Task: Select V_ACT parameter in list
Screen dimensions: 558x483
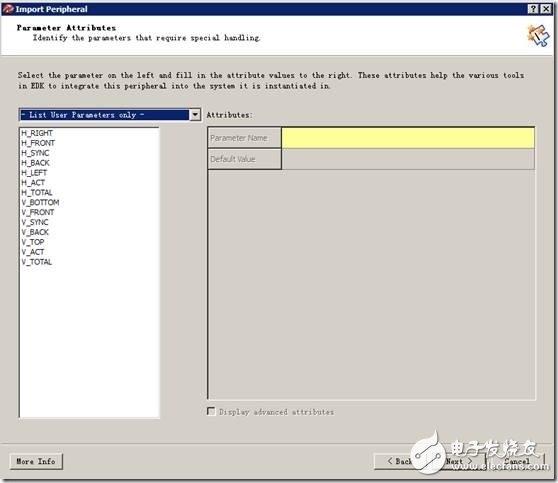Action: tap(33, 252)
